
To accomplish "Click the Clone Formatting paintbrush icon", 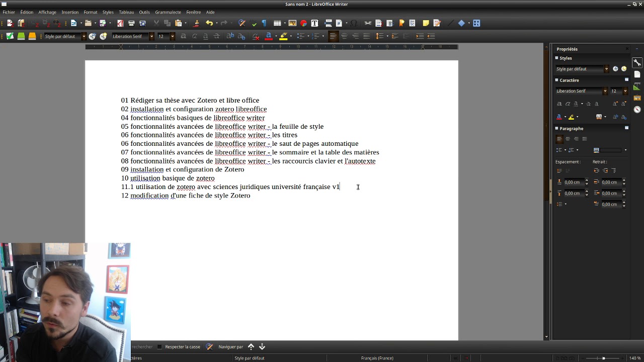I will click(196, 23).
